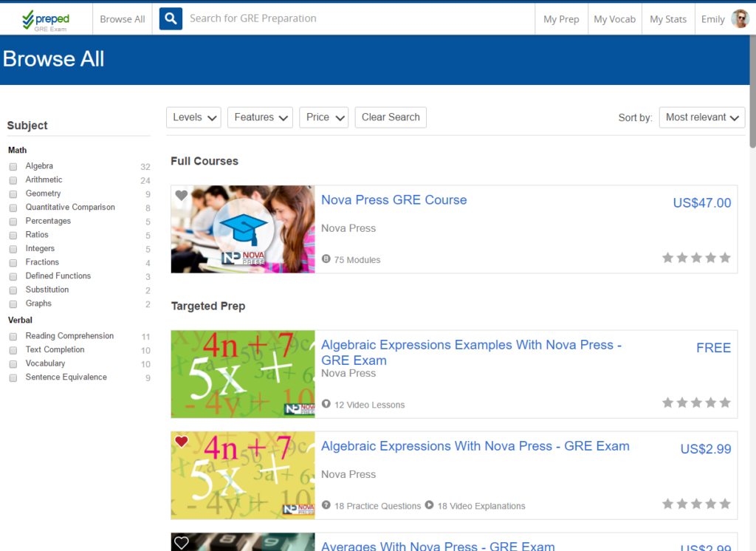Unfavorite Algebraic Expressions With Nova Press heart

(182, 442)
